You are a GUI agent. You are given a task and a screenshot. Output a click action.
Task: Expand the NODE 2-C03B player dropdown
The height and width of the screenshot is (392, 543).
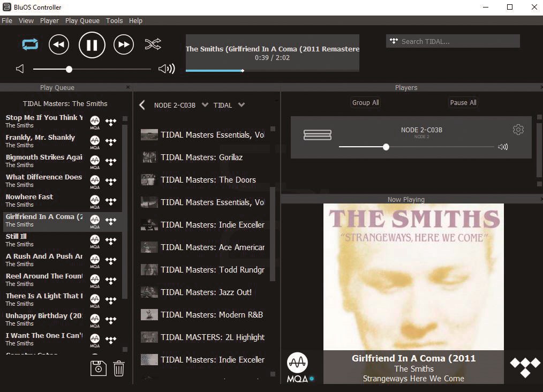[205, 105]
